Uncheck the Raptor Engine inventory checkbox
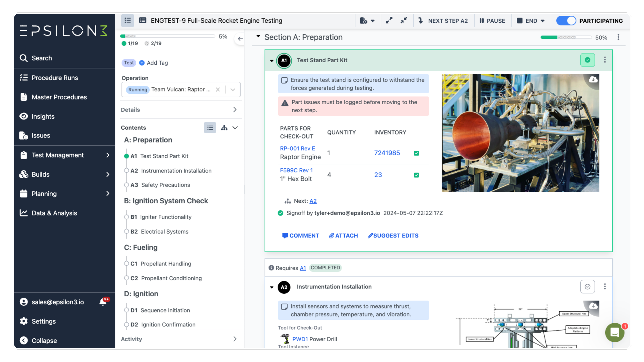Image resolution: width=644 pixels, height=362 pixels. 417,153
